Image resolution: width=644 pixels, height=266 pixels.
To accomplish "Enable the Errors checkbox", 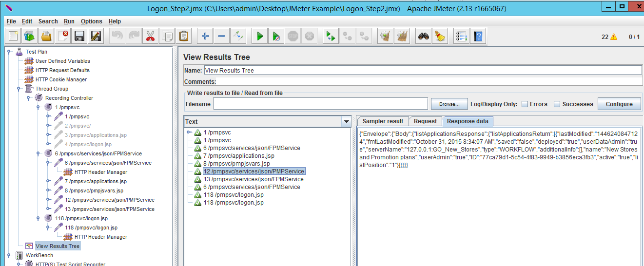I will click(525, 104).
